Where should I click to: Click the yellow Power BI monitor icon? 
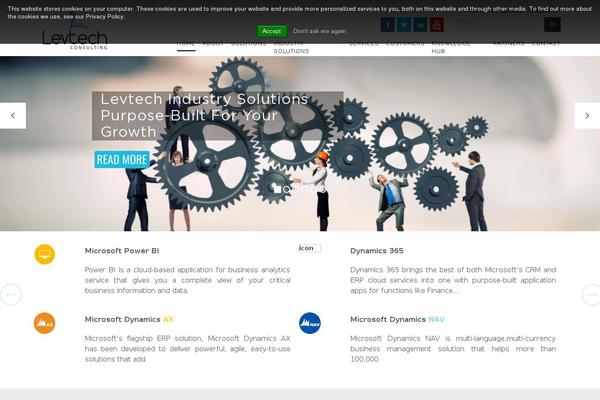pos(44,254)
